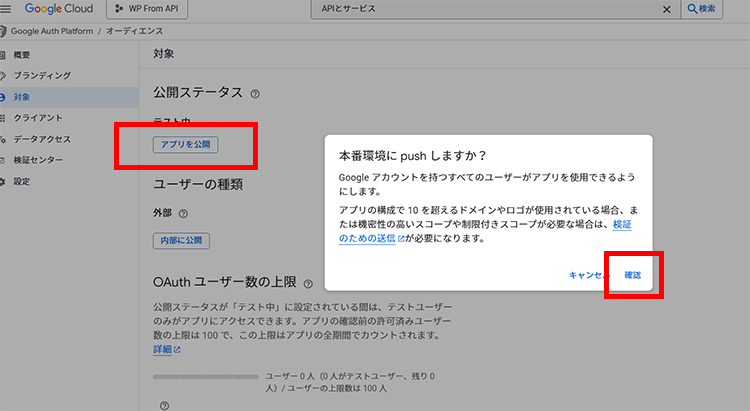Click the help icon below the user quota bar

164,406
